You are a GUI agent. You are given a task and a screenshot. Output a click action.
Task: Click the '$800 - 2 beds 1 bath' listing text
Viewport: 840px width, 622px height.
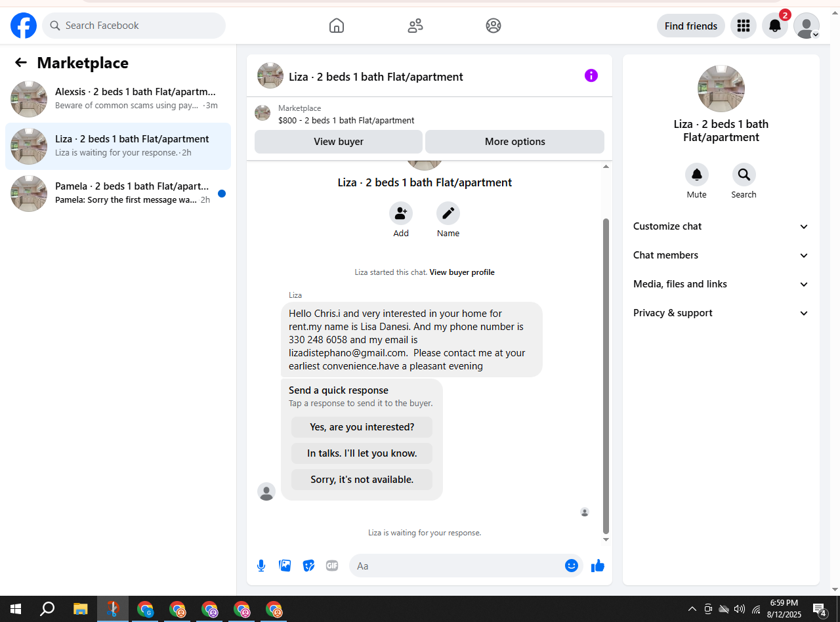click(x=346, y=121)
